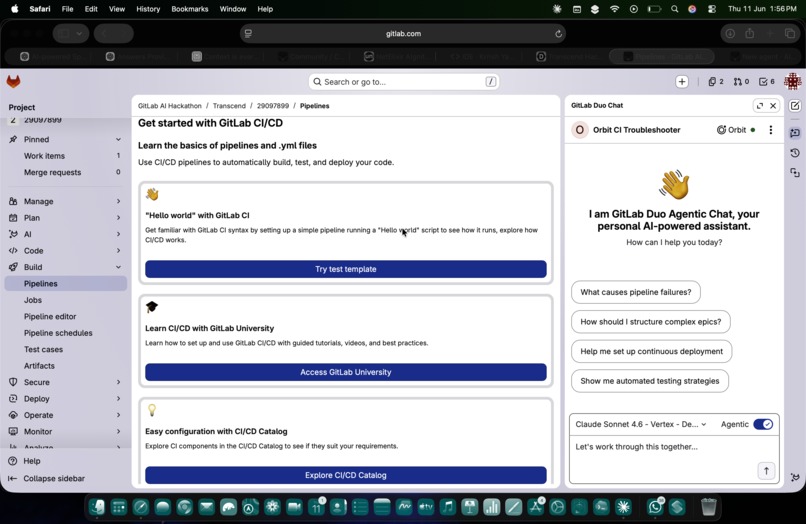The image size is (806, 524).
Task: Open the to-do list counter showing 6
Action: point(767,82)
